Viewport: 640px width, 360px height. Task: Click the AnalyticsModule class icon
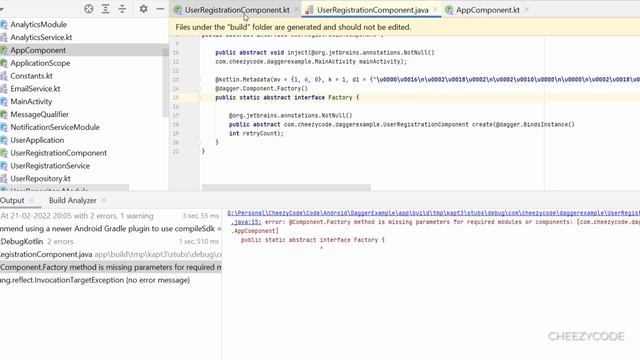tap(4, 24)
